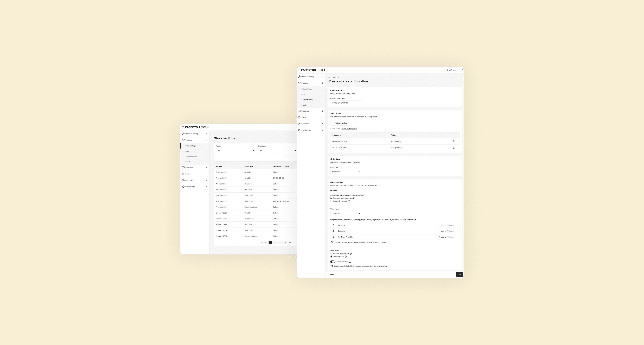Open Stock types 3 selected dropdown
This screenshot has height=345, width=644.
pyautogui.click(x=346, y=213)
